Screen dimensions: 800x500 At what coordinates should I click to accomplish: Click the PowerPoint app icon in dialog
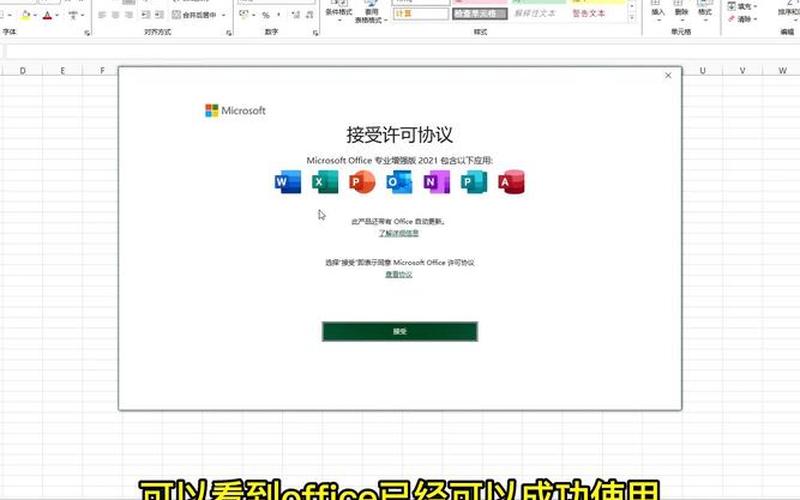[362, 182]
